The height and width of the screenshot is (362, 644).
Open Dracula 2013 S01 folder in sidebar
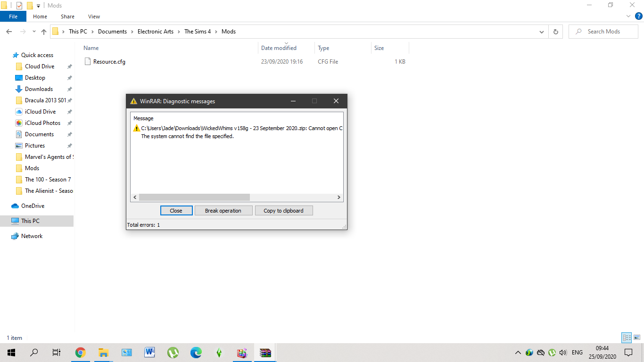tap(45, 100)
